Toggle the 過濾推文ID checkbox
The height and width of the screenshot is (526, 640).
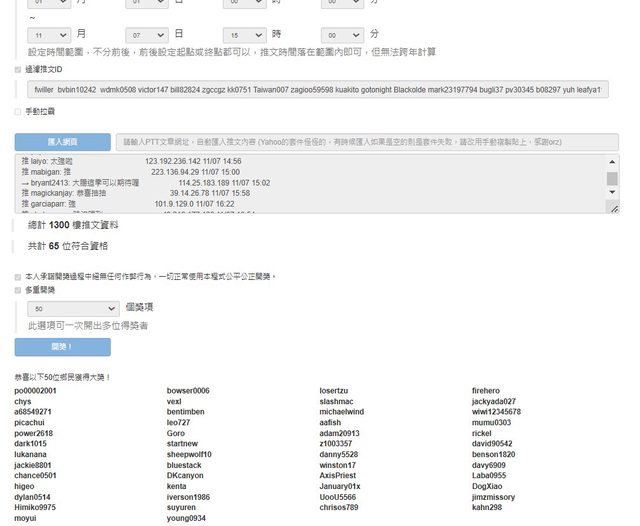click(18, 70)
